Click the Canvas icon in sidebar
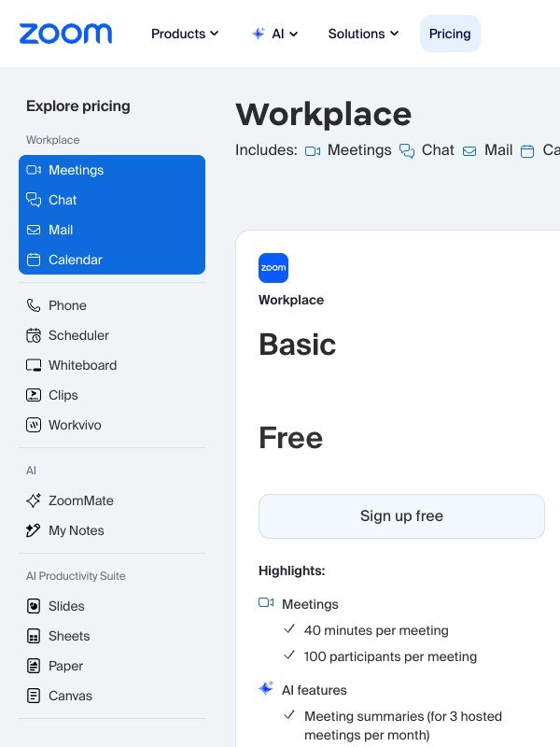The height and width of the screenshot is (747, 560). click(x=34, y=696)
